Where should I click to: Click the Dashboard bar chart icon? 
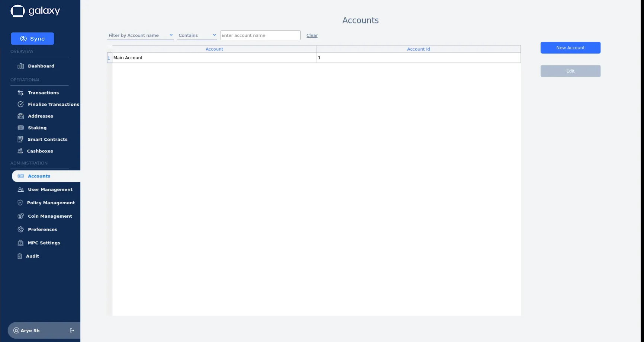coord(21,66)
